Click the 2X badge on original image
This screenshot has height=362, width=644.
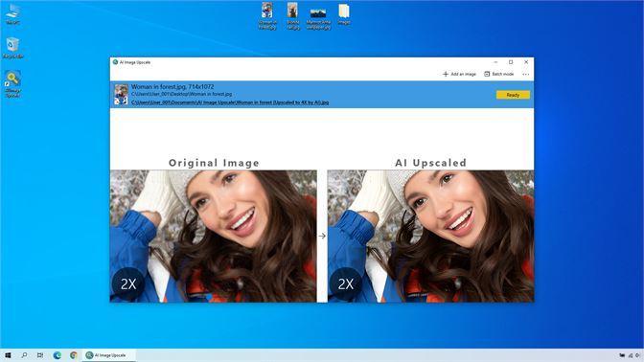128,283
